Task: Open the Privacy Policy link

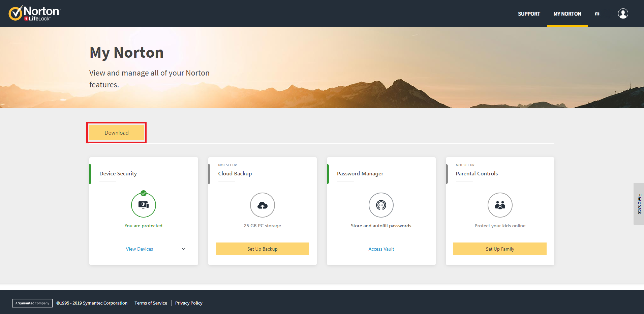Action: click(189, 303)
